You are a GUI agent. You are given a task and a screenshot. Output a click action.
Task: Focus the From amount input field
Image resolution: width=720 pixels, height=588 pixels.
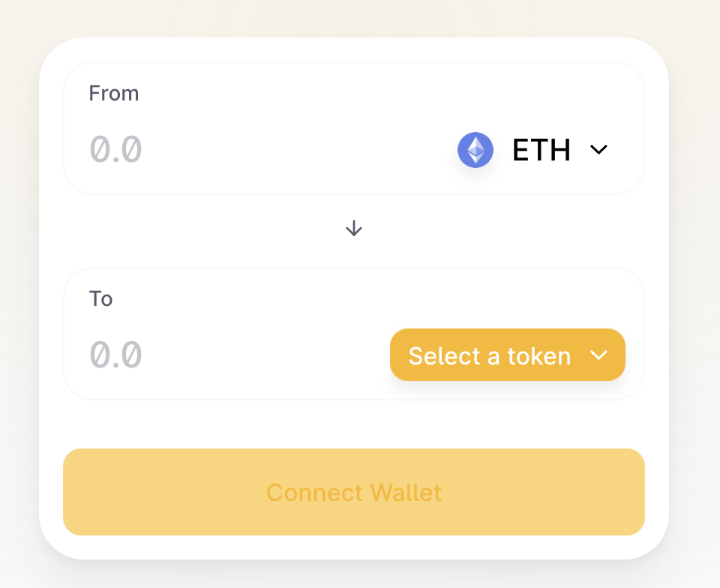(257, 150)
